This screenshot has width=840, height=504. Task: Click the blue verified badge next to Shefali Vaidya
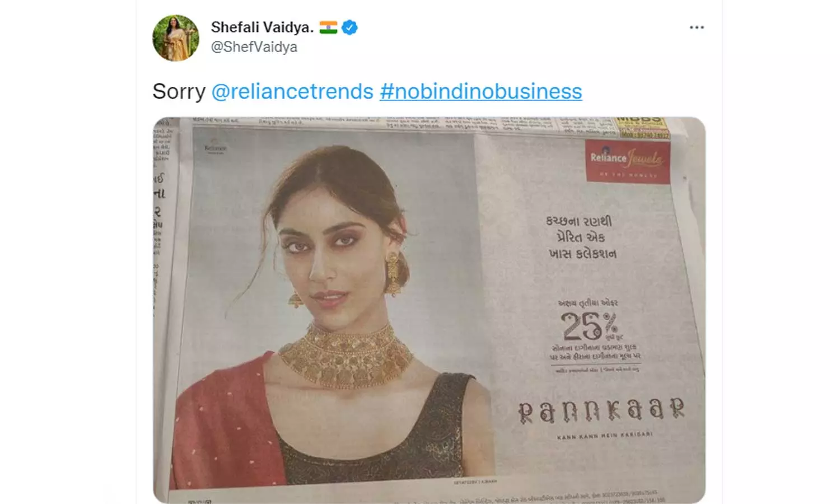coord(349,26)
